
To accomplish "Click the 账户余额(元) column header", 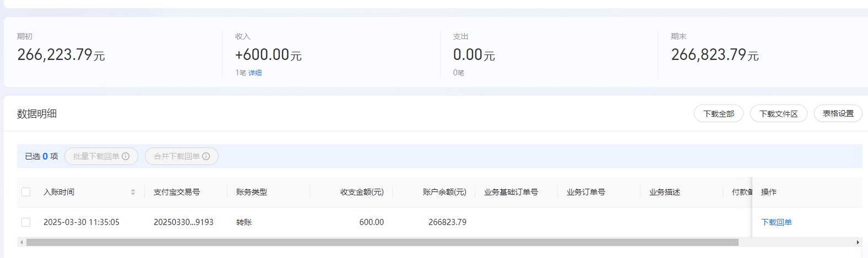I will [x=444, y=192].
